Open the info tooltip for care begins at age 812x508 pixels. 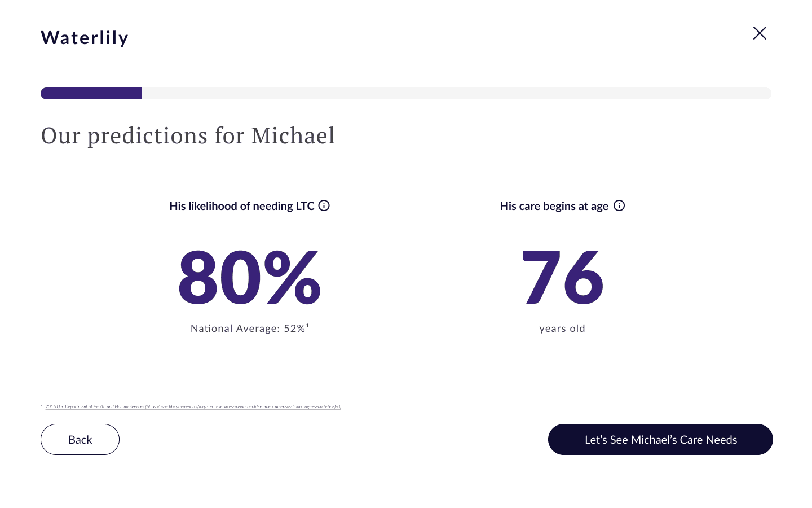click(x=619, y=205)
